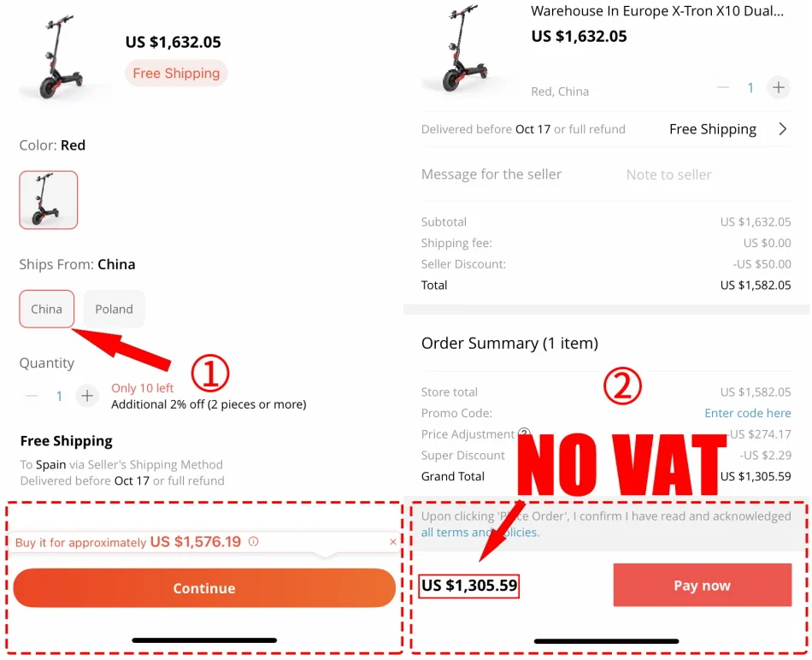Click the Continue button
Viewport: 812px width, 660px height.
point(204,588)
